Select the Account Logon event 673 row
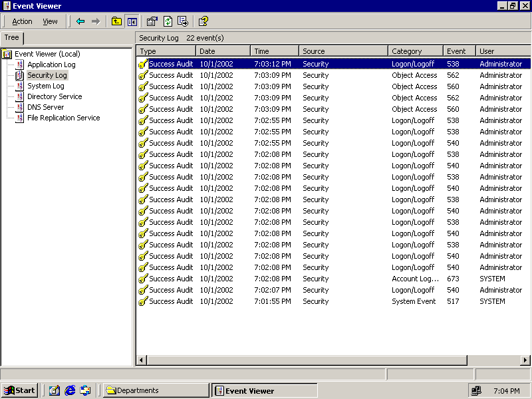The height and width of the screenshot is (399, 532). [332, 279]
